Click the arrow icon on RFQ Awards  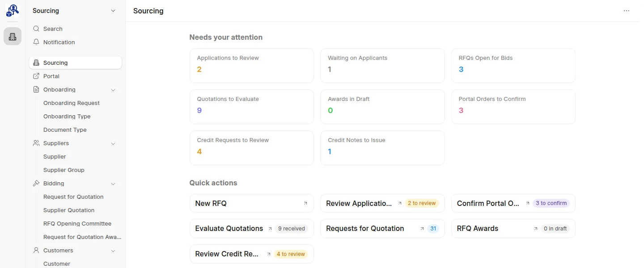click(x=535, y=228)
